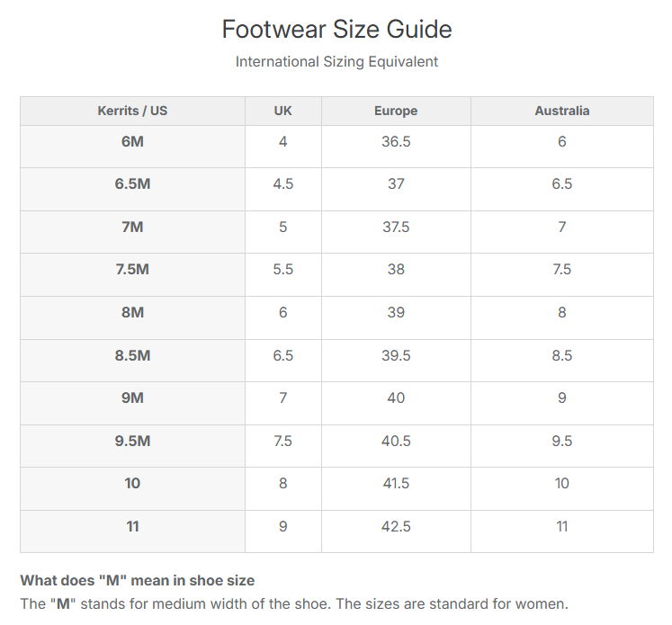Click the 6M size row label
The height and width of the screenshot is (625, 672).
click(132, 142)
